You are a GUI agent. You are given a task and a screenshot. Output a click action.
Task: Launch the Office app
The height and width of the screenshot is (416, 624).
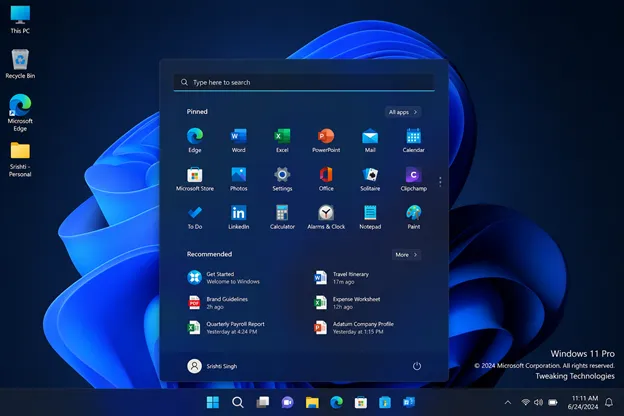coord(326,179)
